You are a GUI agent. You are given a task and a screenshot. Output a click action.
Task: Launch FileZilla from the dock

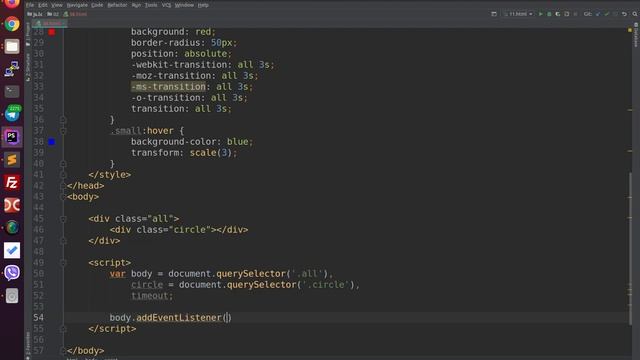tap(12, 182)
